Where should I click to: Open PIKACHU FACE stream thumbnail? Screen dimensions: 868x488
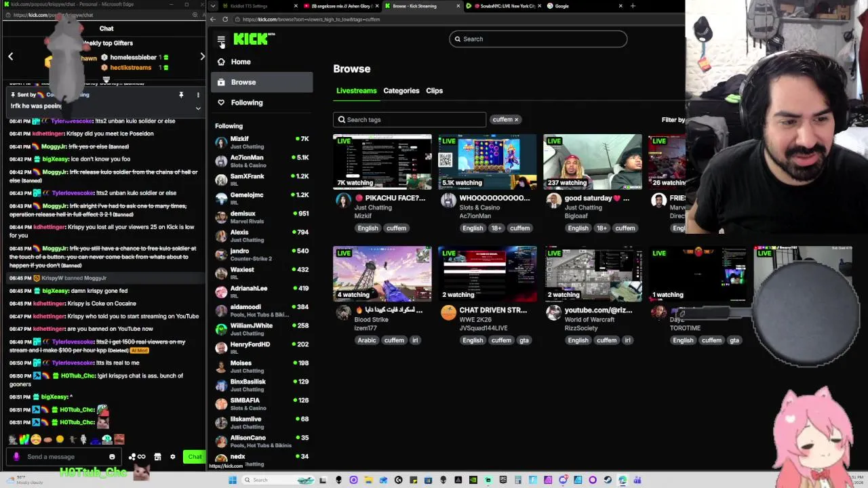click(382, 162)
